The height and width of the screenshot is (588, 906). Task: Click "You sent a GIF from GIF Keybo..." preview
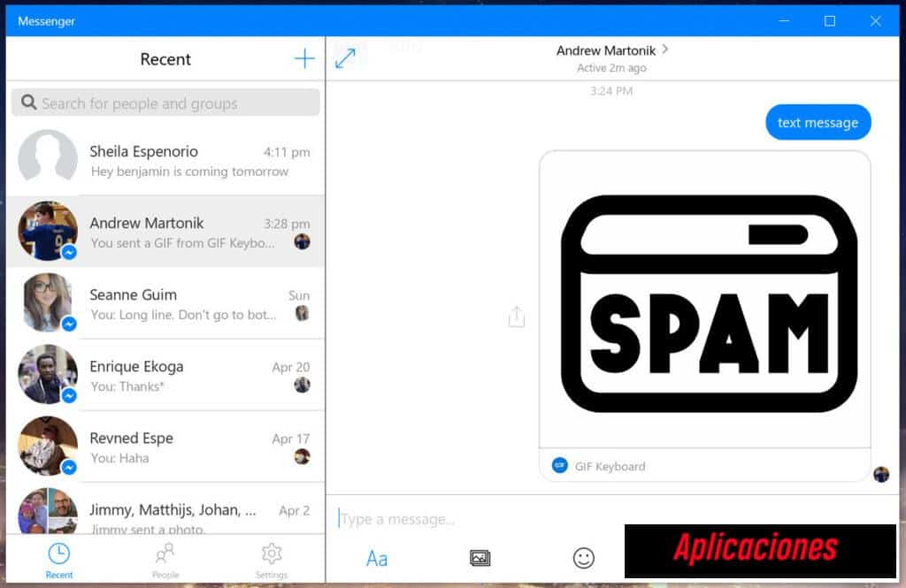[182, 243]
